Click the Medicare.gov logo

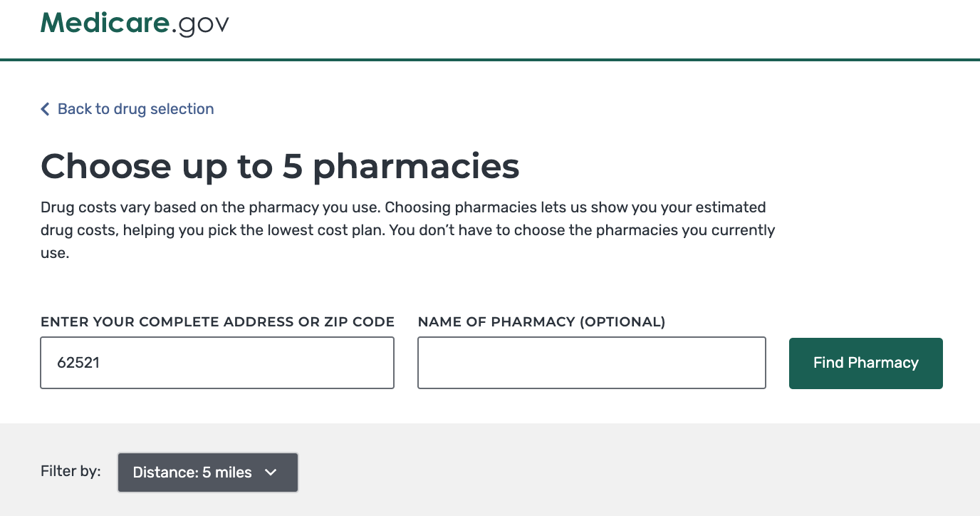[135, 24]
